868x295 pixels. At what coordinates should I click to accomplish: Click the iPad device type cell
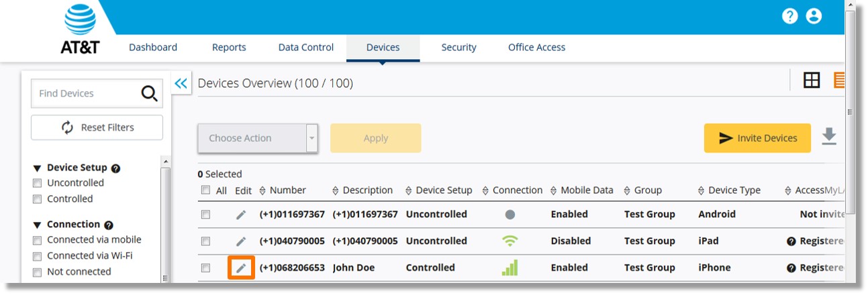[x=708, y=241]
